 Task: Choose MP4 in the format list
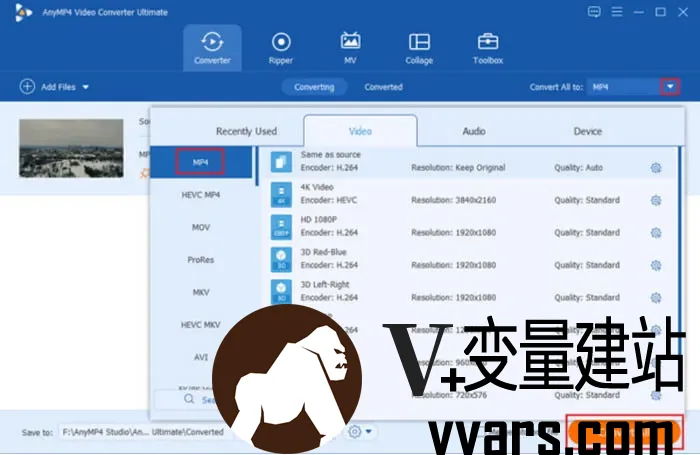(x=201, y=162)
